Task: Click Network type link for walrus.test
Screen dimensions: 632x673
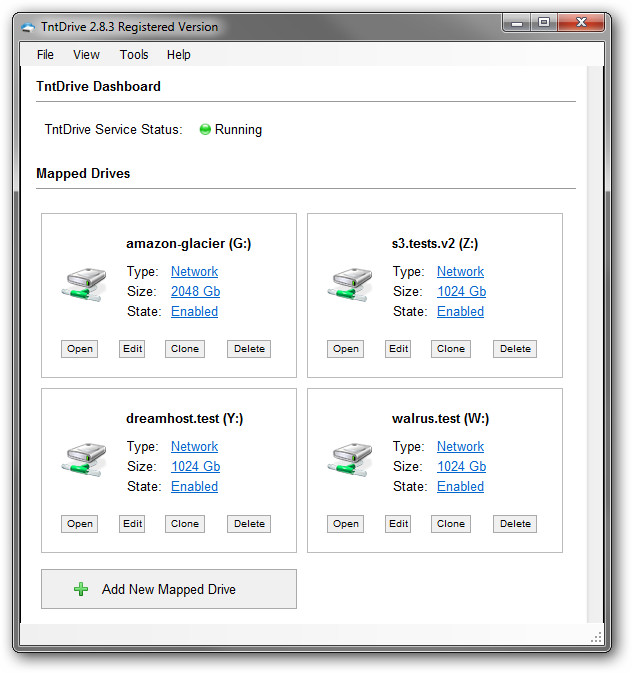Action: tap(460, 446)
